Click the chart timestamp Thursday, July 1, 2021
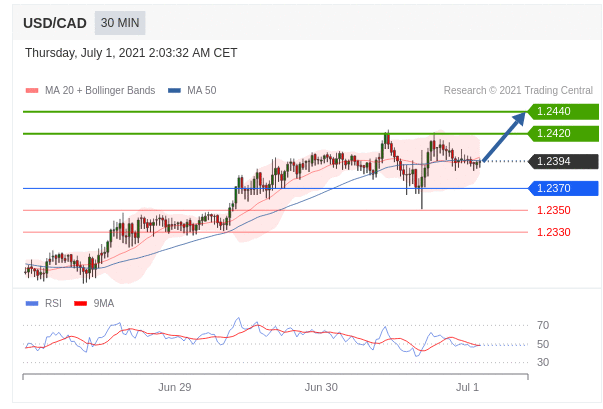 click(131, 53)
